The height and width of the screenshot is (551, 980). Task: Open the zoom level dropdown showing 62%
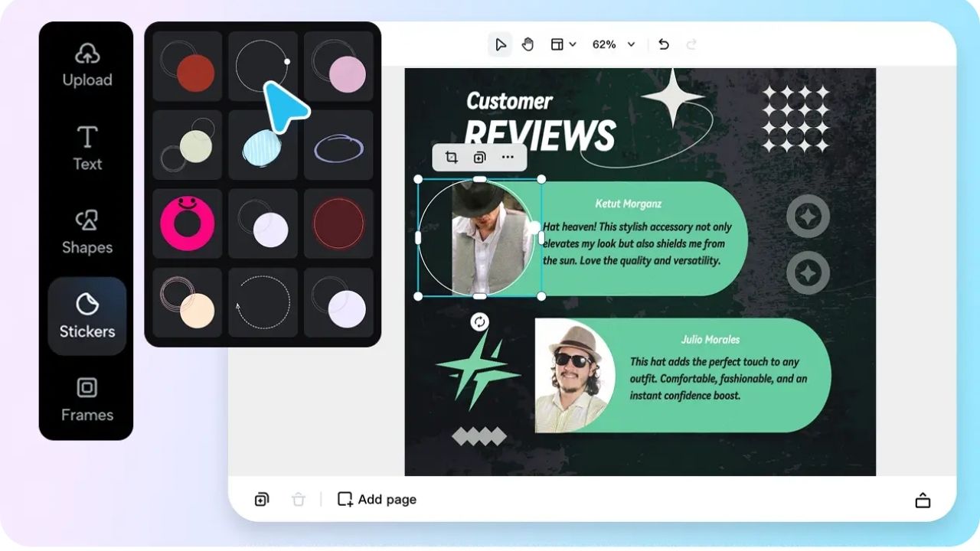coord(612,44)
